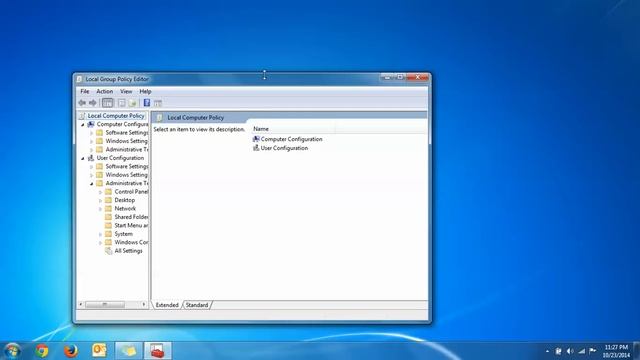The image size is (640, 360).
Task: Click the red toolbox taskbar button
Action: point(158,351)
